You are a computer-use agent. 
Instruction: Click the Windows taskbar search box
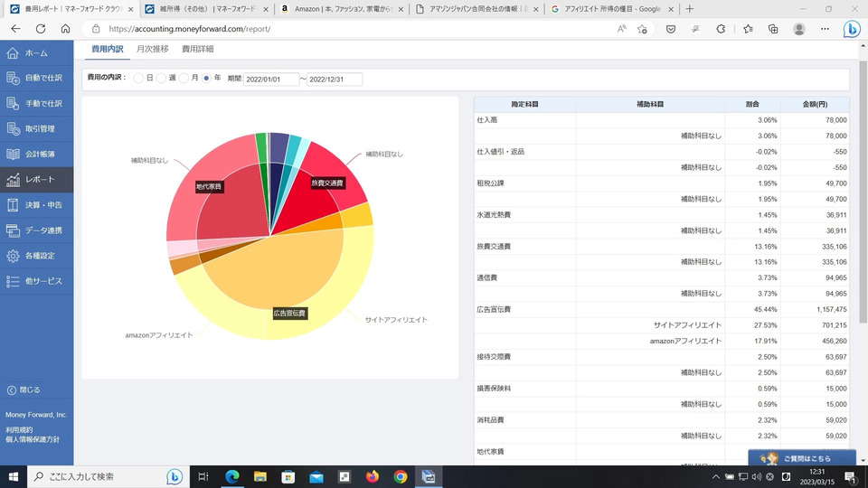point(108,476)
